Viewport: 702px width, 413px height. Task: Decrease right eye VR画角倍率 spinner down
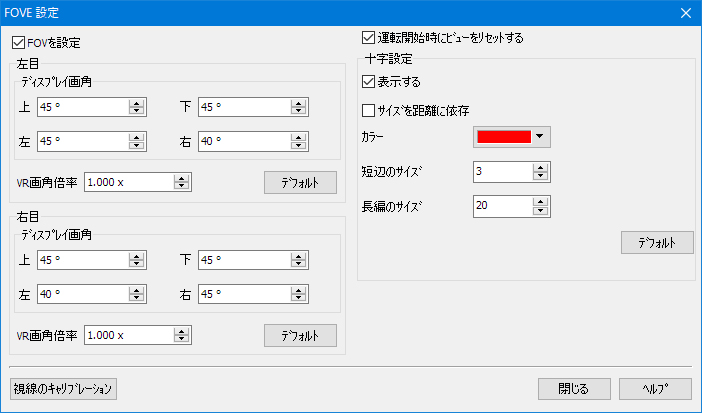(x=181, y=339)
